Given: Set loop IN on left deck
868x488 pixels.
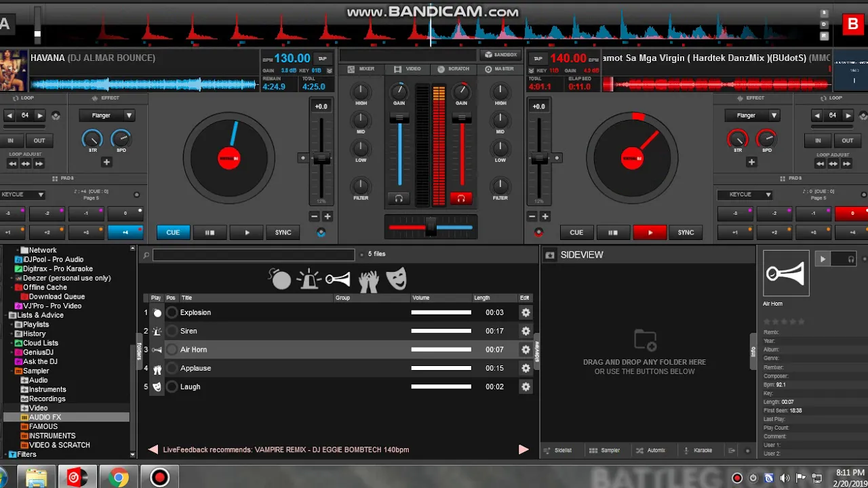Looking at the screenshot, I should click(x=11, y=140).
